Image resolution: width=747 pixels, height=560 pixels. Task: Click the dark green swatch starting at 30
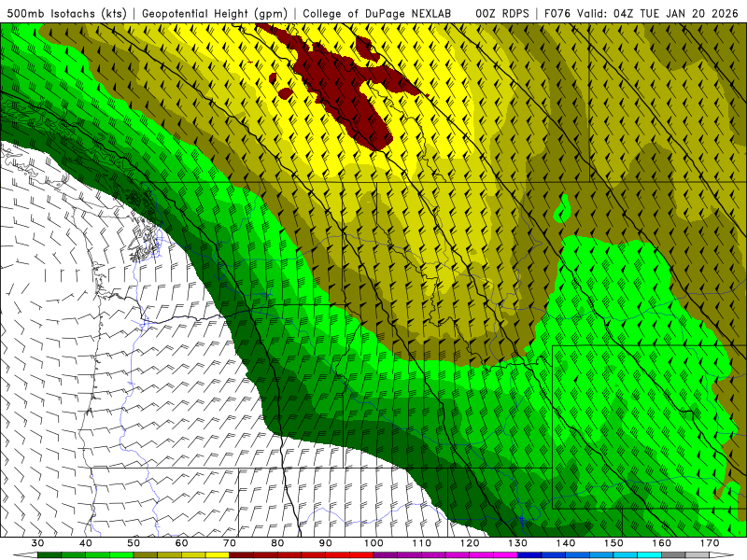pos(49,555)
